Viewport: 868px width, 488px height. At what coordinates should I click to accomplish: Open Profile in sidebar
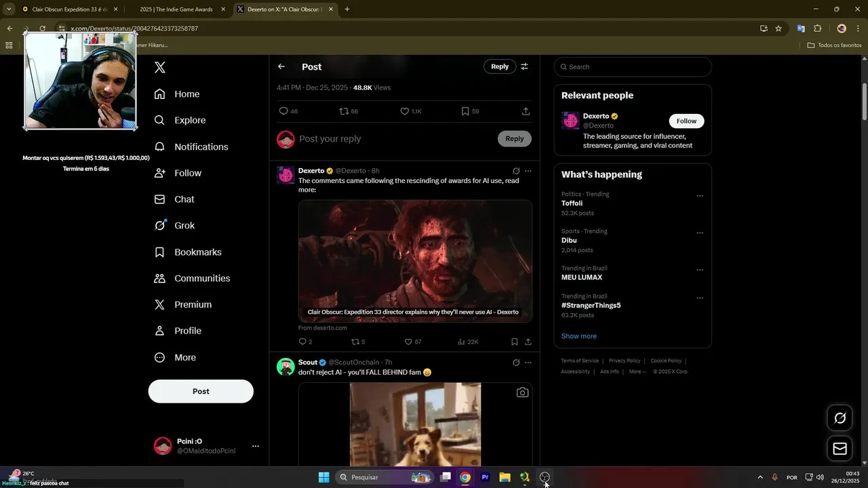click(178, 331)
